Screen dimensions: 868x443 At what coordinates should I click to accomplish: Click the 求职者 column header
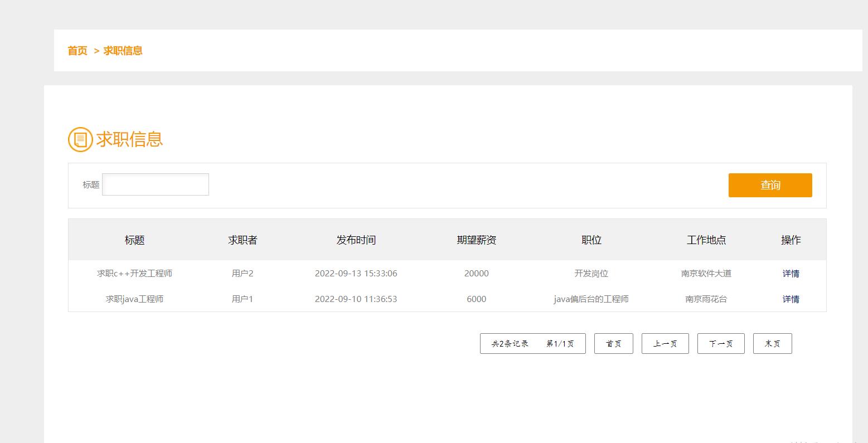click(x=243, y=240)
